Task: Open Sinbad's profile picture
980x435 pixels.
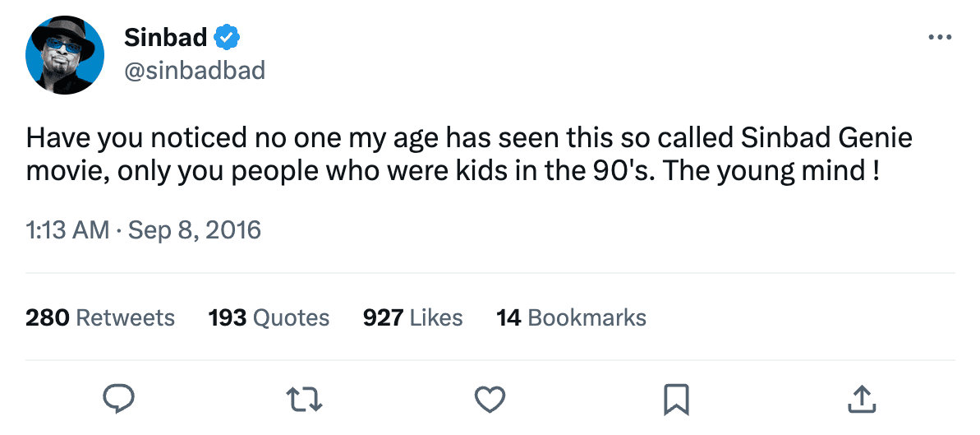Action: click(65, 54)
